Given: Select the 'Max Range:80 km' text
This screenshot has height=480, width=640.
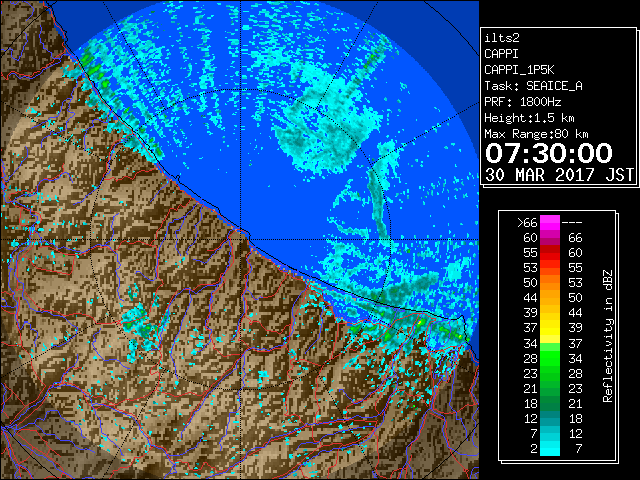Looking at the screenshot, I should tap(536, 134).
